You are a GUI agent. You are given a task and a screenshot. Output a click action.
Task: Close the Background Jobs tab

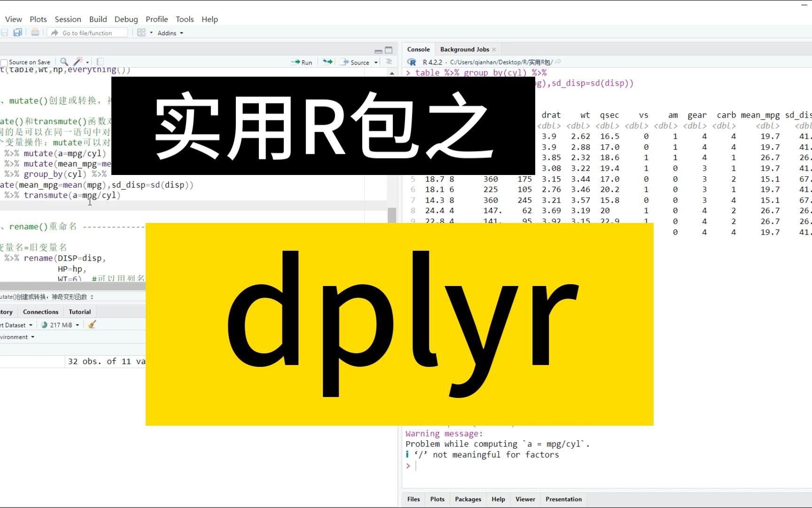tap(494, 49)
